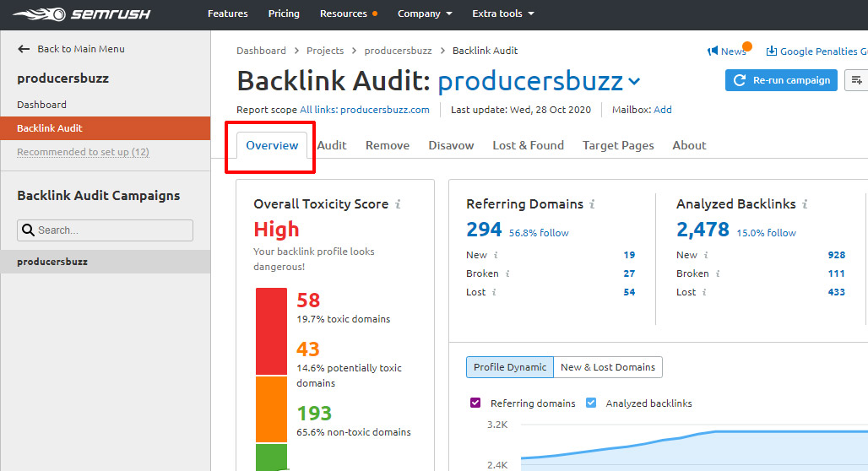Click the orange potentially toxic bar segment
This screenshot has height=471, width=868.
[x=271, y=409]
